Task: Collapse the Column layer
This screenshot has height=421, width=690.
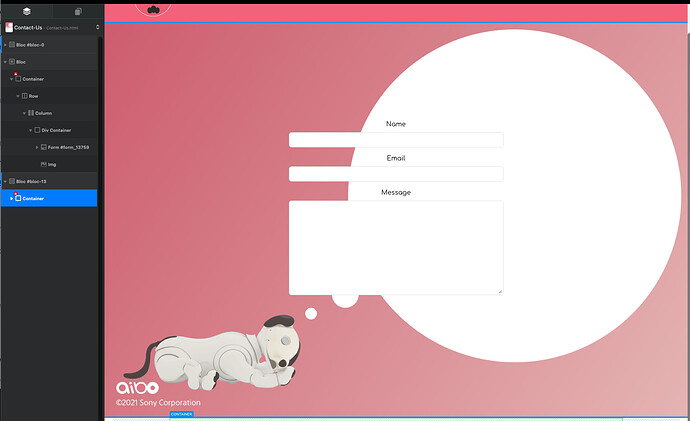Action: 24,113
